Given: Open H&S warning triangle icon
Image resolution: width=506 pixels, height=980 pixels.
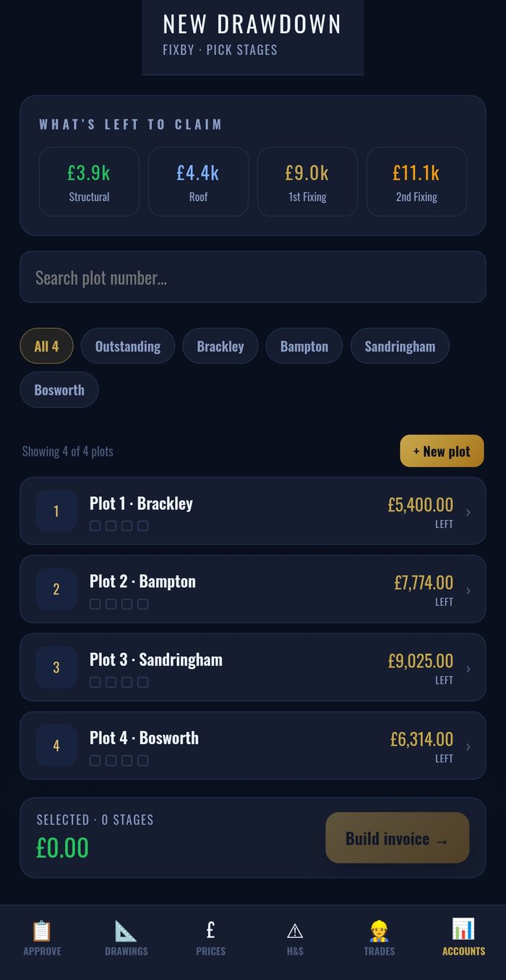Looking at the screenshot, I should (x=295, y=930).
